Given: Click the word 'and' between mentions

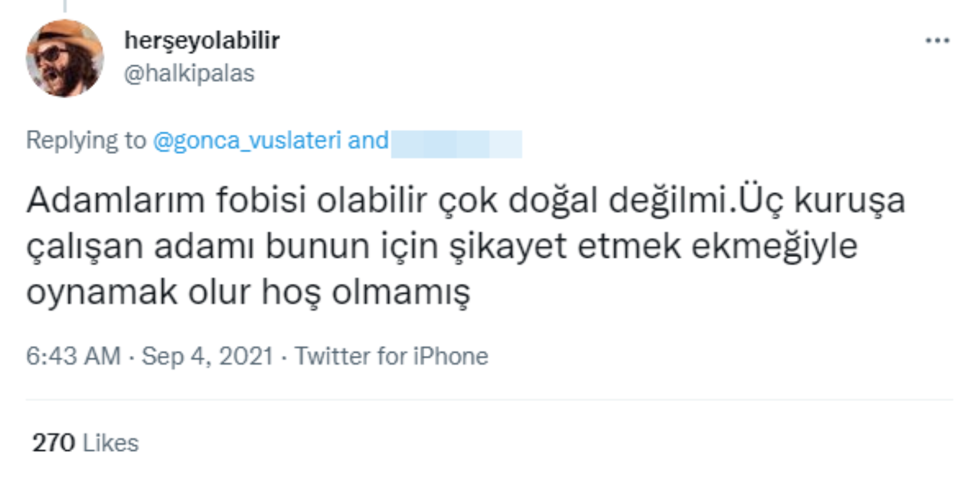Looking at the screenshot, I should 368,142.
